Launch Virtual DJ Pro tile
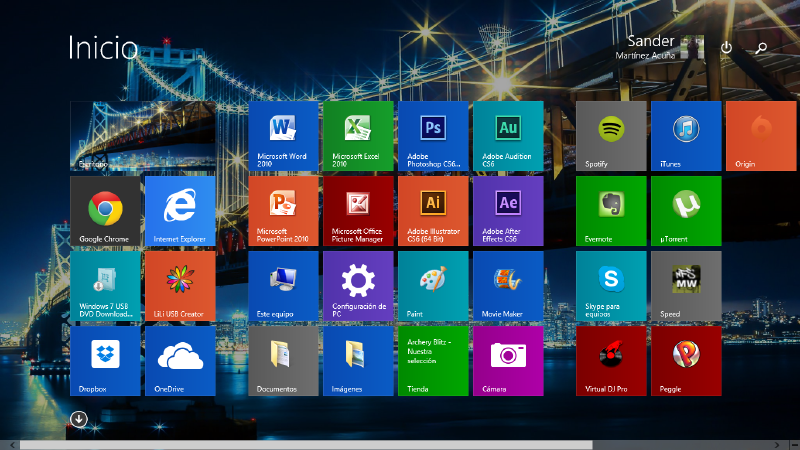Screen dimensions: 800x450 click(x=611, y=361)
